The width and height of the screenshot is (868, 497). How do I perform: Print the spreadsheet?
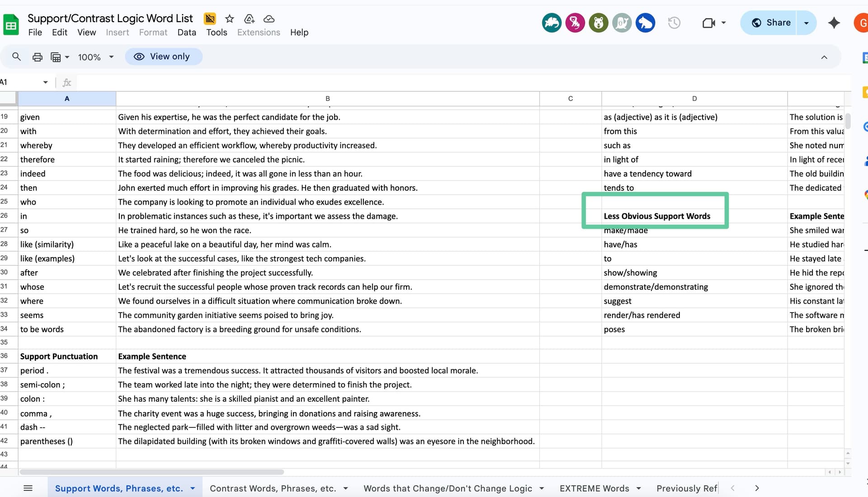[38, 57]
